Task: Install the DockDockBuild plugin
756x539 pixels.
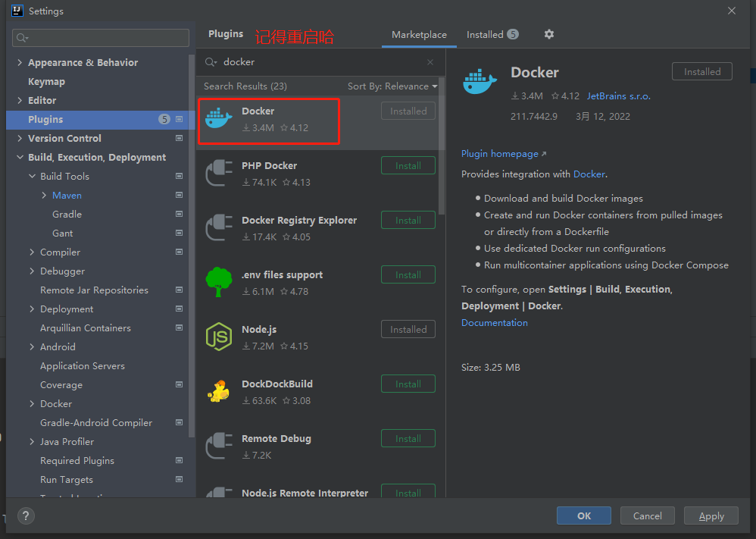Action: [408, 384]
